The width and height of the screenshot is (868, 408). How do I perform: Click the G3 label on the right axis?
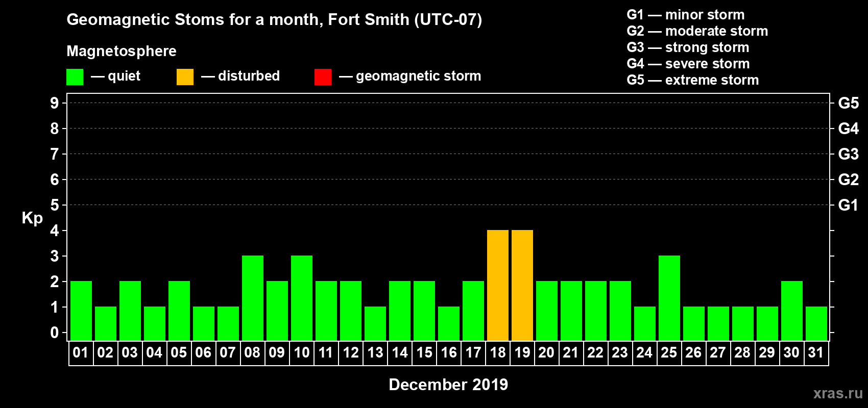click(x=849, y=154)
